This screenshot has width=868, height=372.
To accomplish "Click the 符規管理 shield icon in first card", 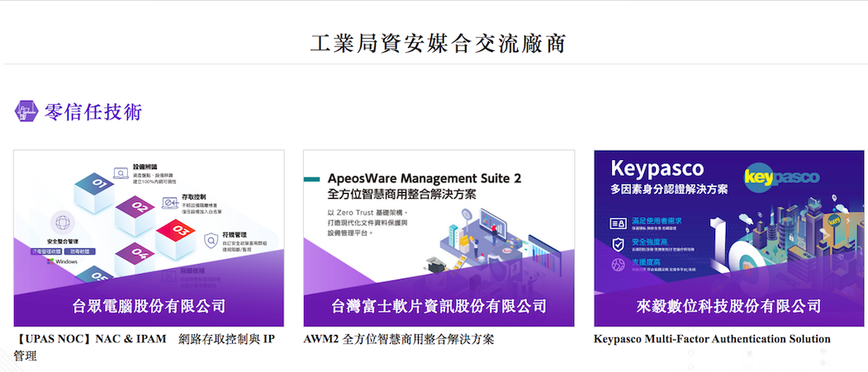I will click(211, 241).
